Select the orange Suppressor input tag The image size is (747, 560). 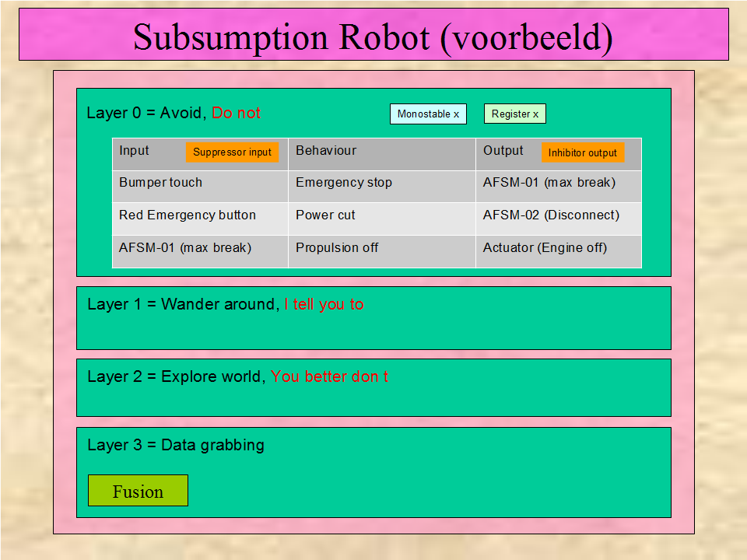[232, 152]
